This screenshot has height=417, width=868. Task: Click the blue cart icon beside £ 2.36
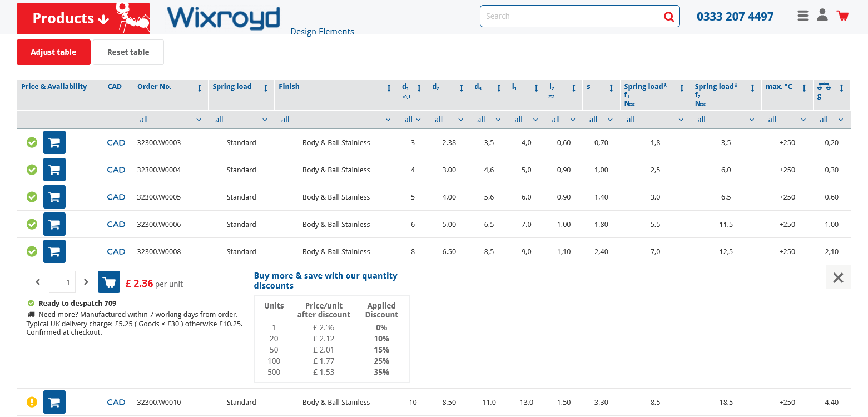click(109, 282)
